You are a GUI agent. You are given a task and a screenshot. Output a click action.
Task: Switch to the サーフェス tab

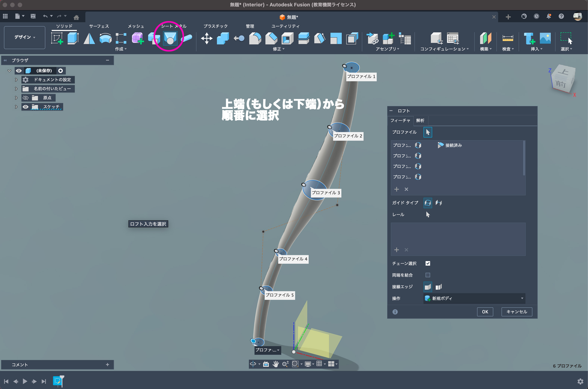pos(99,26)
